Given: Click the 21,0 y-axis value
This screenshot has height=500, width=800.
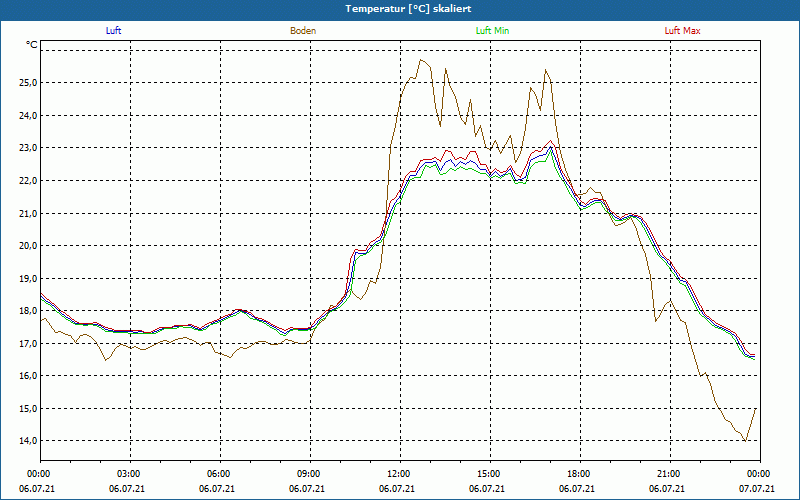Looking at the screenshot, I should (29, 213).
